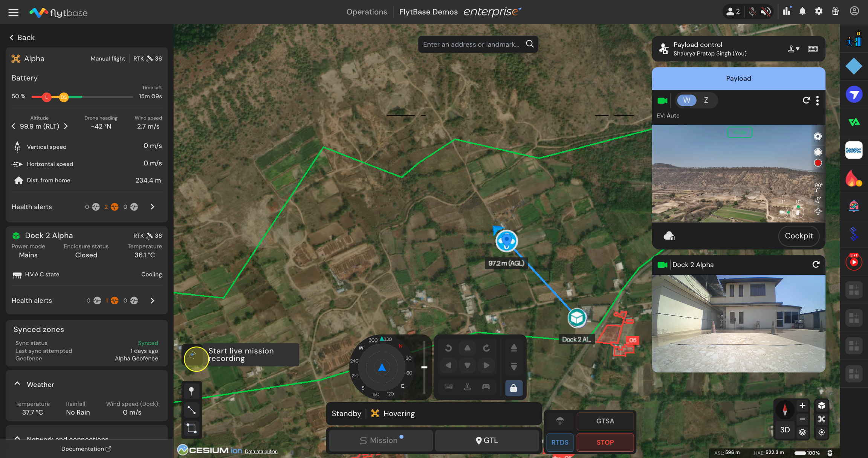
Task: Select the joystick control icon
Action: [x=467, y=386]
